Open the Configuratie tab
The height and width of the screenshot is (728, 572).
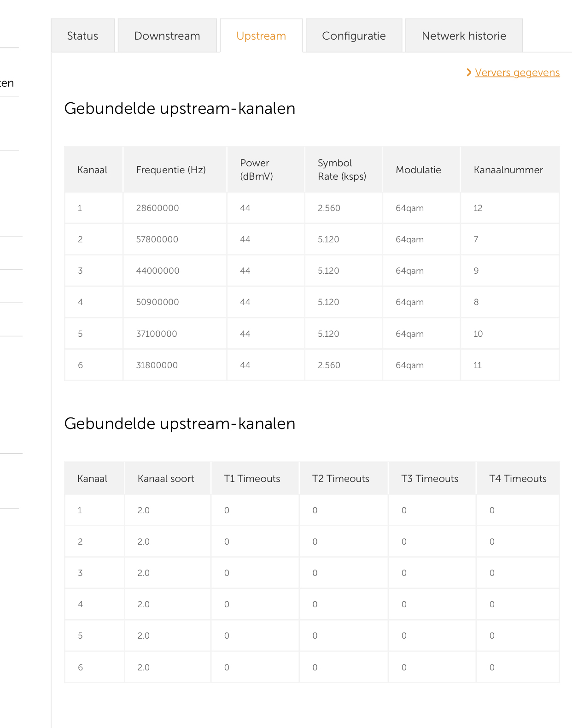point(354,36)
